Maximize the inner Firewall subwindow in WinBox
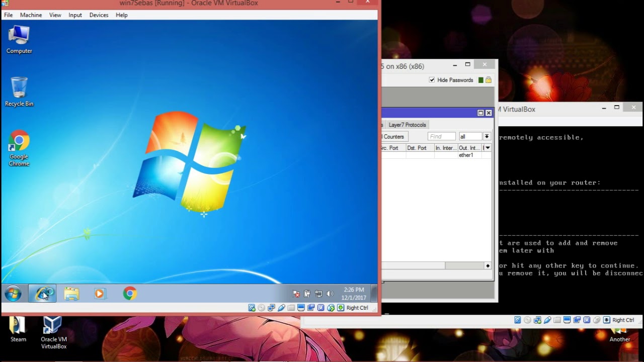 (x=480, y=113)
